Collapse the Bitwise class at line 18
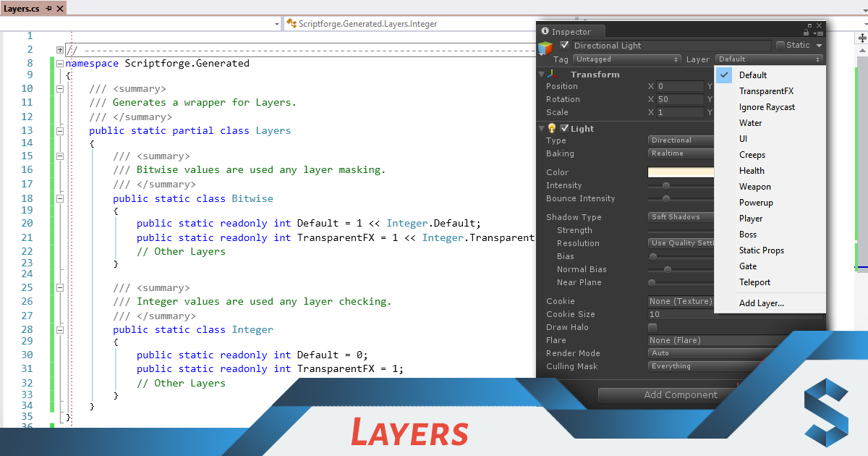Viewport: 868px width, 456px height. pos(60,198)
